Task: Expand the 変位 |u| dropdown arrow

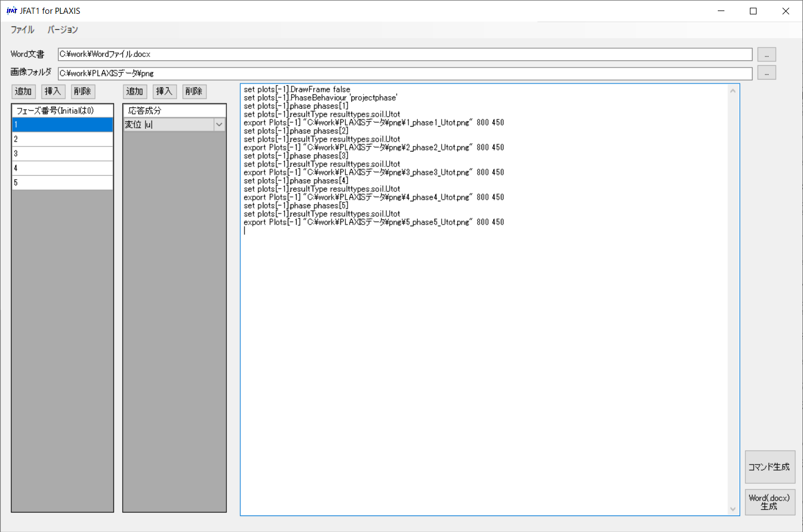Action: pos(219,125)
